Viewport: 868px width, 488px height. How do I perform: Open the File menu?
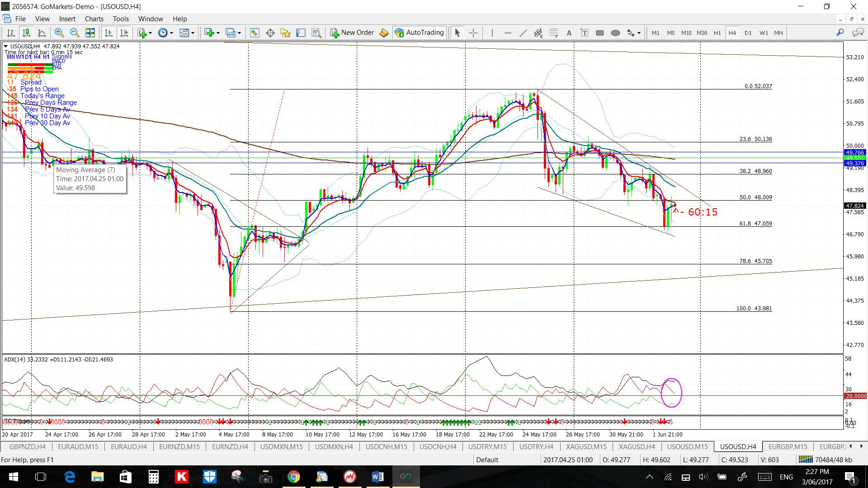(20, 19)
